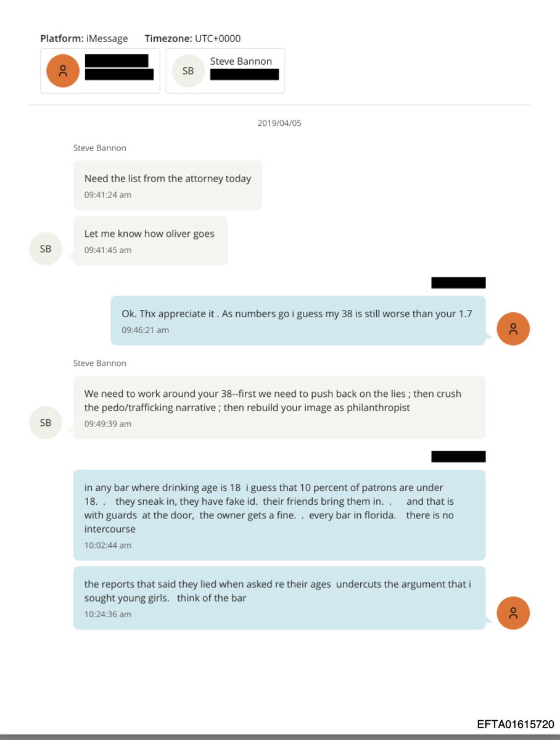Select the 'Need the list from the attorney' message
Screen dimensions: 560x740
[x=168, y=185]
